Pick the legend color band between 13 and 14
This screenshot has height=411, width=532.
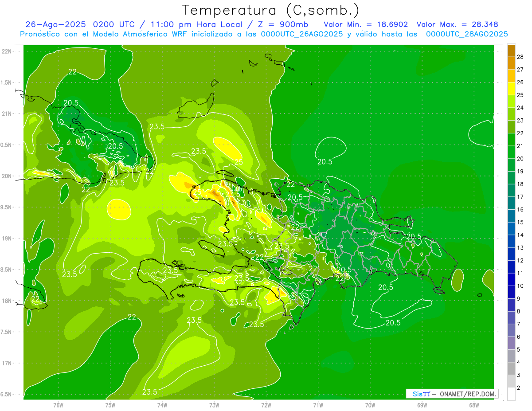pyautogui.click(x=511, y=241)
